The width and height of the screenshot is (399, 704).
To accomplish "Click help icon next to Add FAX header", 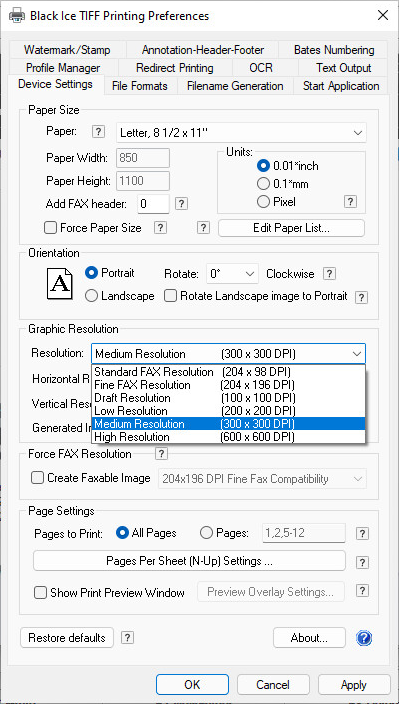I will (181, 204).
